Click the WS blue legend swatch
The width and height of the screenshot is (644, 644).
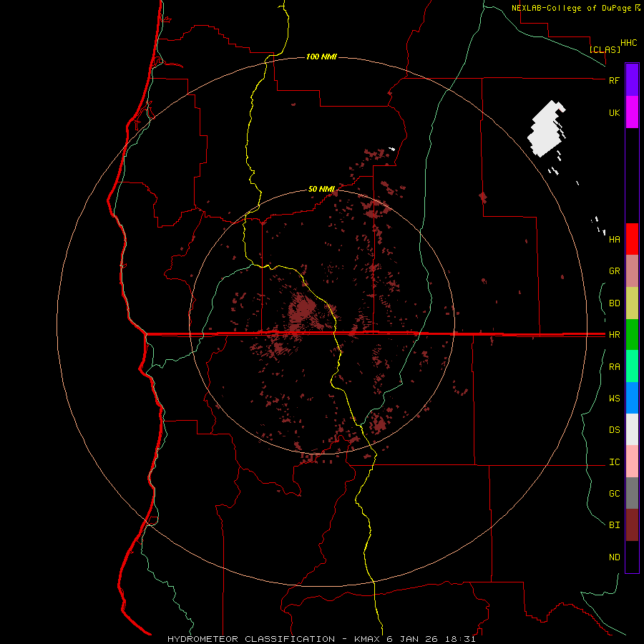pyautogui.click(x=632, y=398)
